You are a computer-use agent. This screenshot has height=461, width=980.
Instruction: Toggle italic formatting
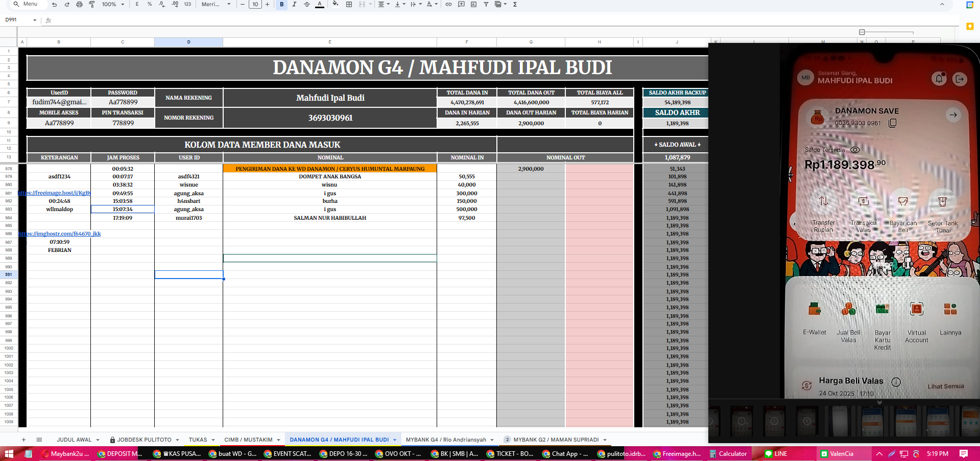click(294, 4)
